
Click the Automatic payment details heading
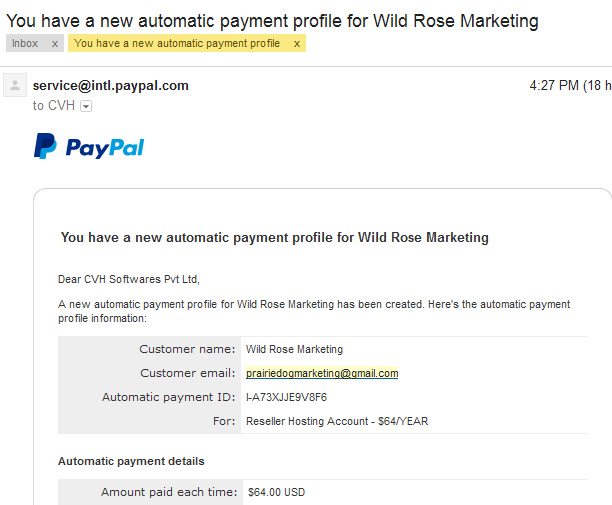[131, 461]
